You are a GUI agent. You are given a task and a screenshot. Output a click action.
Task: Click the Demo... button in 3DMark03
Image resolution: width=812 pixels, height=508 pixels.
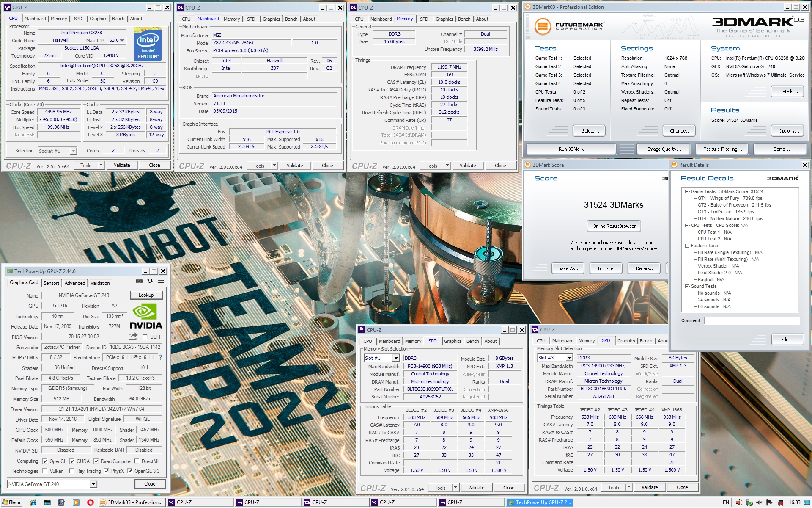781,149
